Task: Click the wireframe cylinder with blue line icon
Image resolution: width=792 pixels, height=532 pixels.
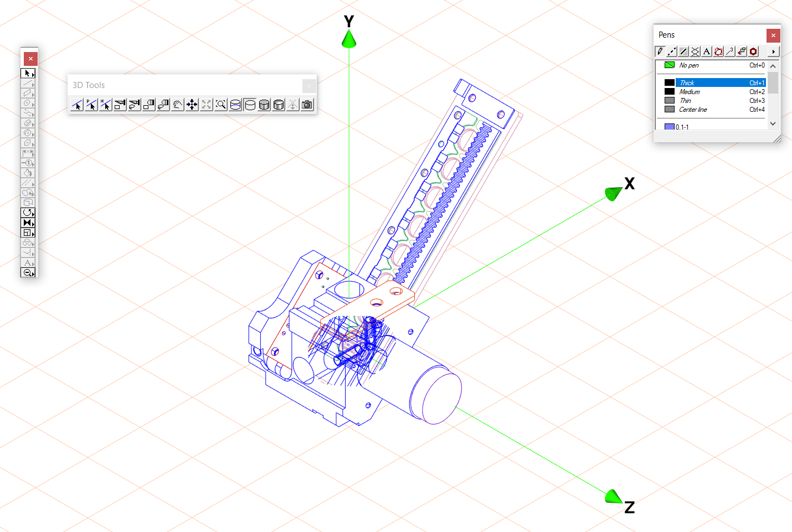Action: click(x=235, y=105)
